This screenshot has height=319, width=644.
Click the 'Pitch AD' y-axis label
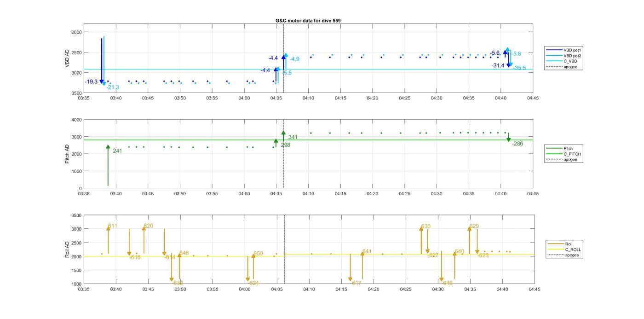click(x=68, y=154)
